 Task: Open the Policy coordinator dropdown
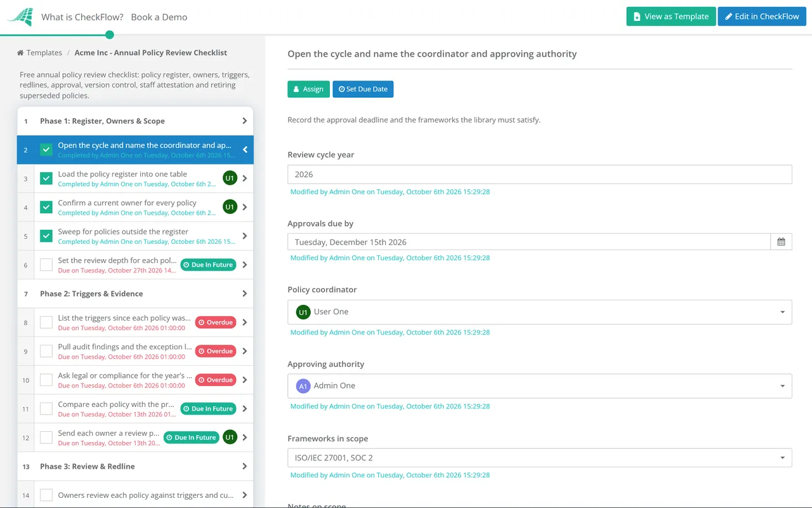click(x=540, y=312)
